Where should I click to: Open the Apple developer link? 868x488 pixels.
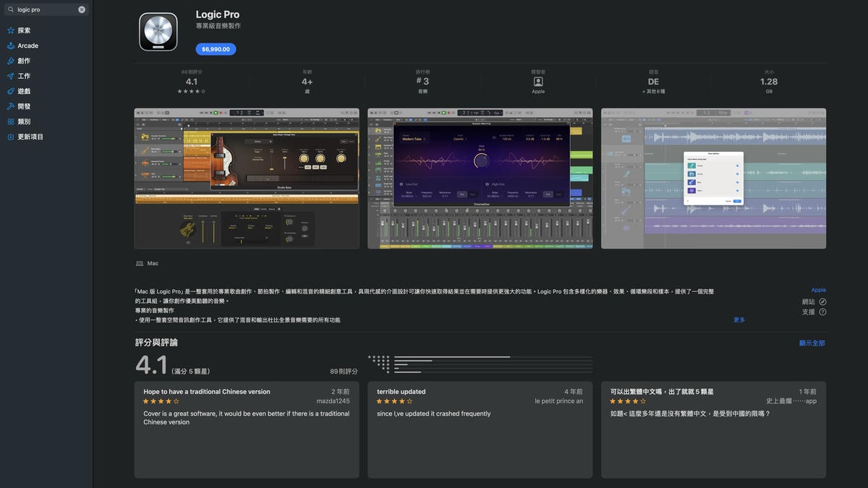tap(818, 290)
